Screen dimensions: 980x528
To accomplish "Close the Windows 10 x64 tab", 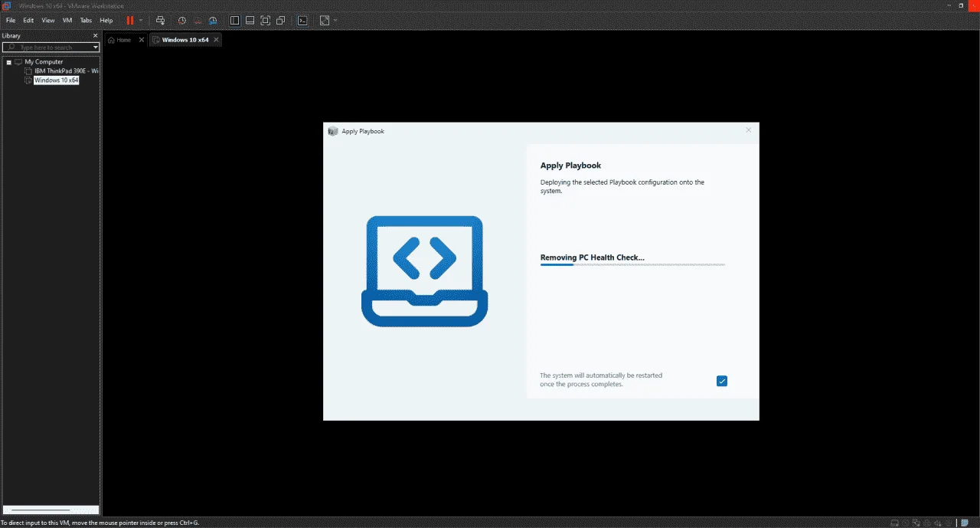I will 216,40.
